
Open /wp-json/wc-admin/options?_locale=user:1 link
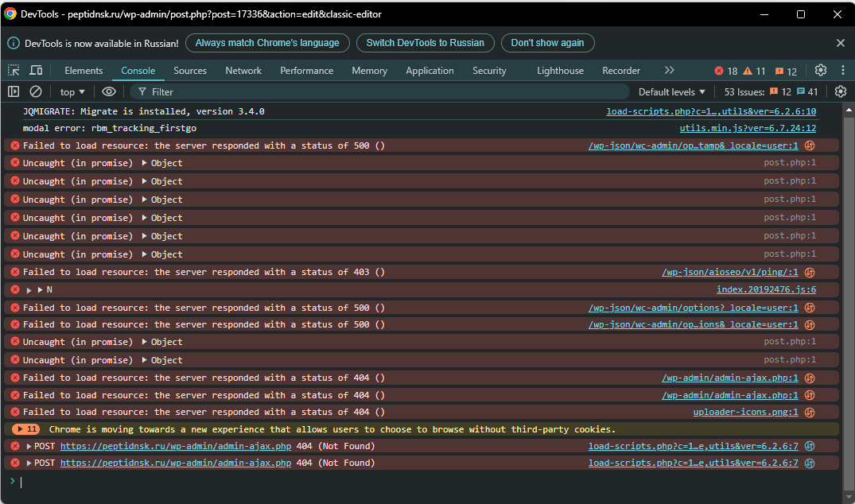tap(693, 308)
